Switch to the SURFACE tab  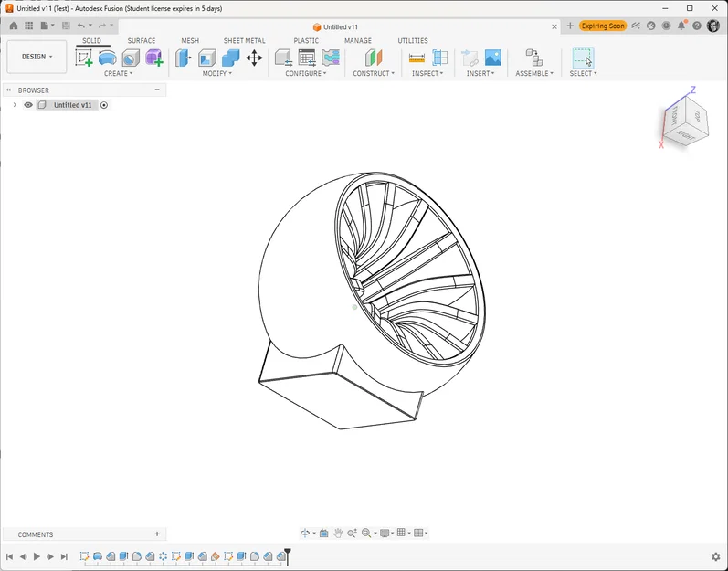click(x=142, y=41)
